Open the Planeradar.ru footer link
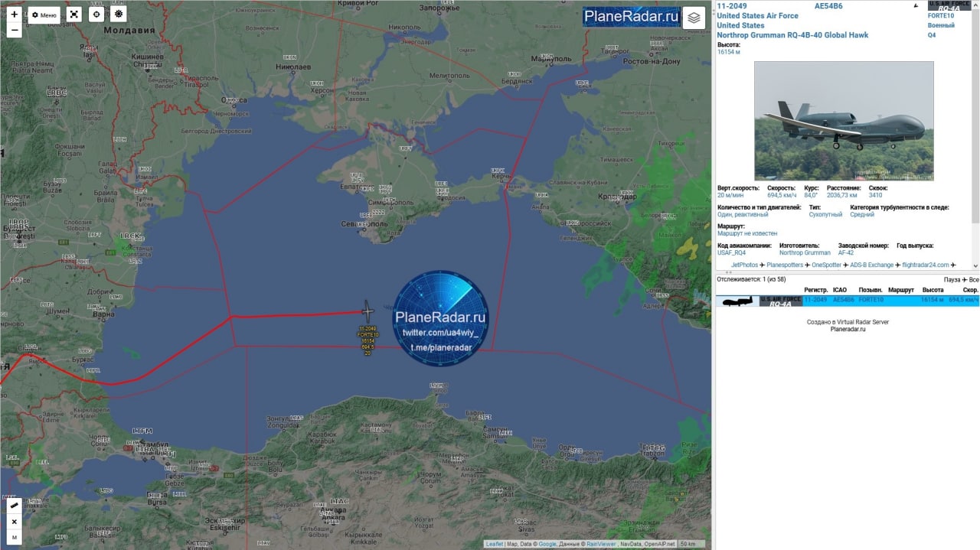Viewport: 980px width, 550px height. [848, 329]
